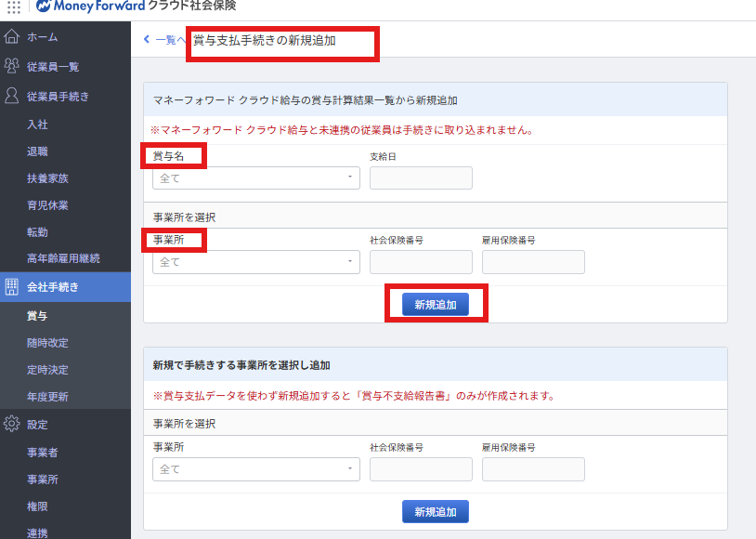Click the 従業員一覧 people icon
Image resolution: width=756 pixels, height=539 pixels.
pyautogui.click(x=12, y=66)
